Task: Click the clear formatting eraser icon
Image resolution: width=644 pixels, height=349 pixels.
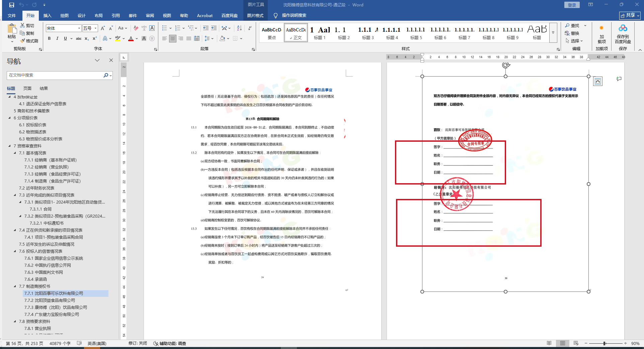Action: click(136, 28)
